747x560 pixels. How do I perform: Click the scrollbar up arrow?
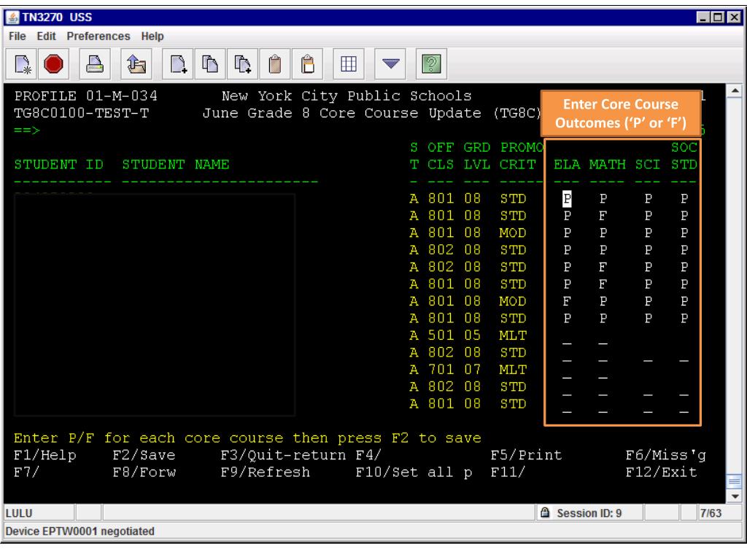735,90
